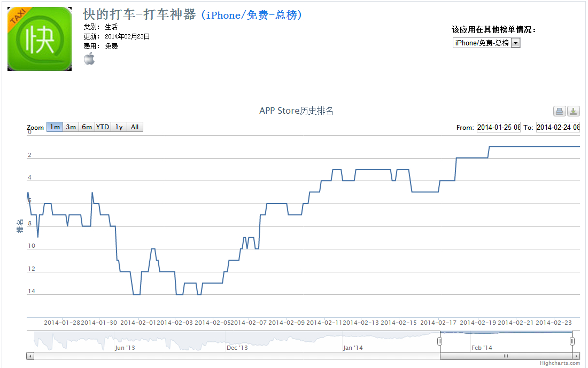This screenshot has width=588, height=368.
Task: Click the 类别 value 生活
Action: [111, 27]
